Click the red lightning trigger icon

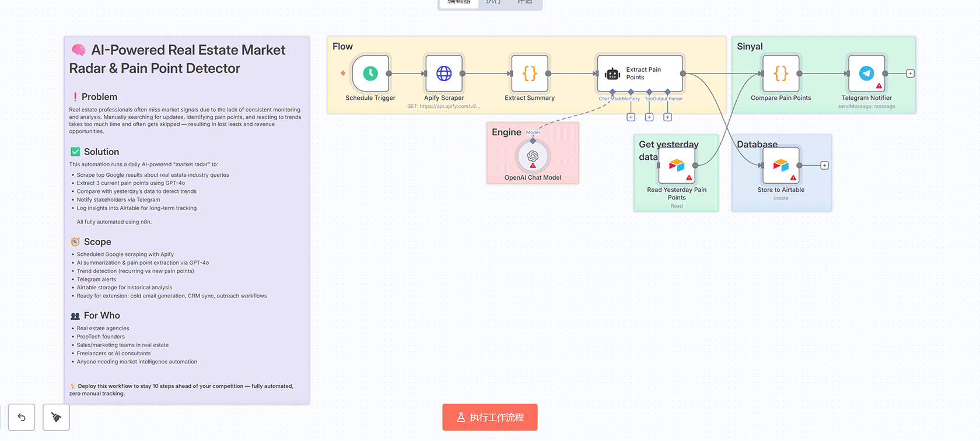click(x=343, y=73)
